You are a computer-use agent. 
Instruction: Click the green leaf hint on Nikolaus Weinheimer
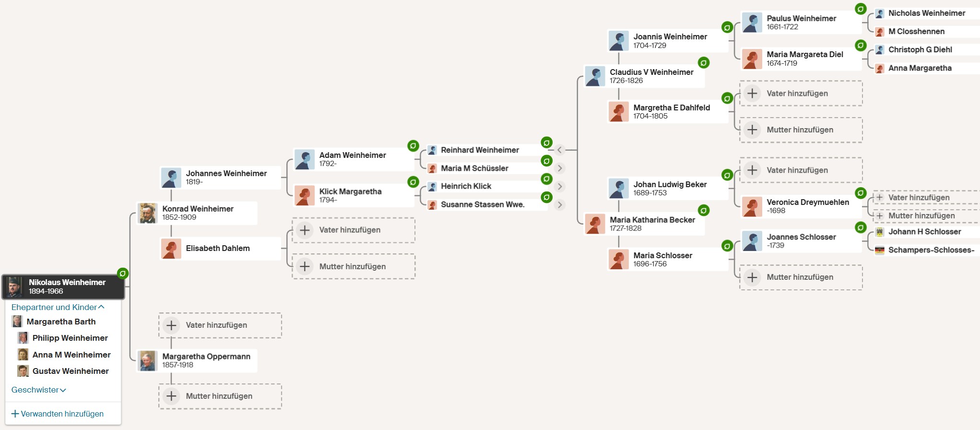[123, 274]
